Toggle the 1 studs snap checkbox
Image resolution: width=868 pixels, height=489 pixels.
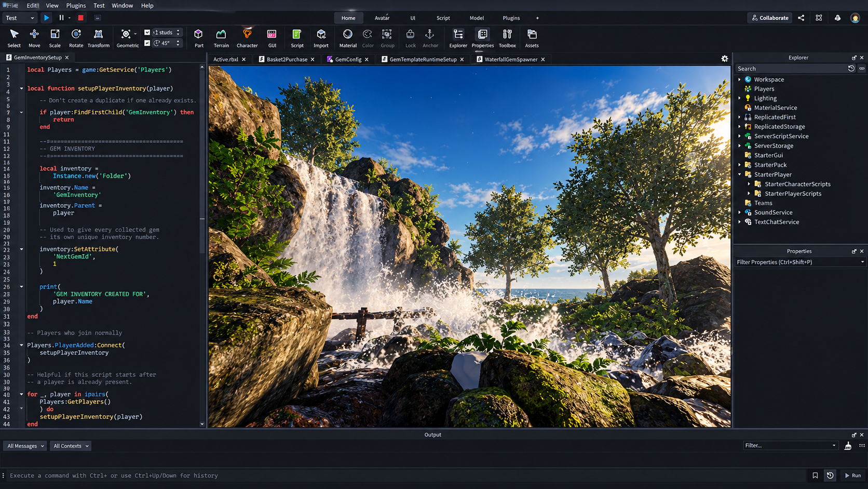[x=147, y=32]
